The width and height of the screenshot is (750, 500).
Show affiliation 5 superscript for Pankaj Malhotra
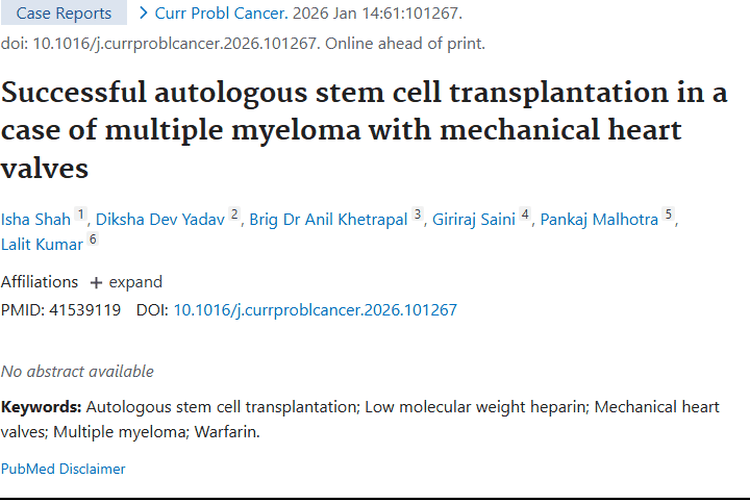tap(668, 214)
